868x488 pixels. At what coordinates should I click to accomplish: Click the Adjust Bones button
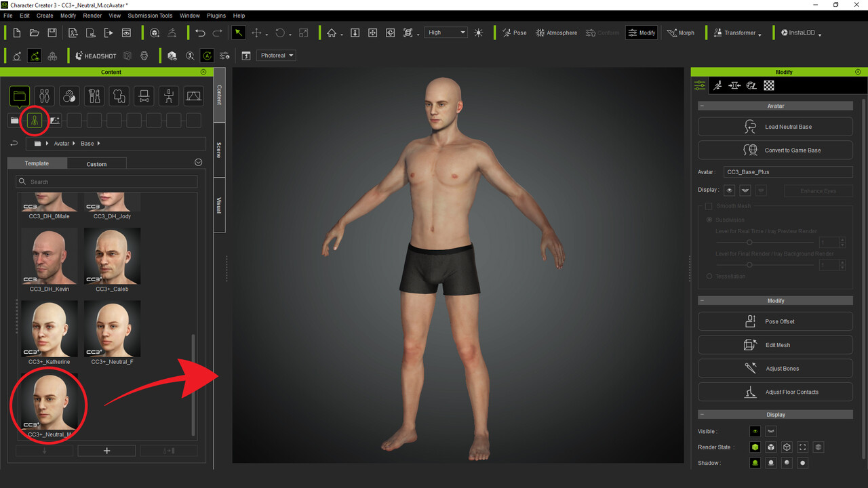775,368
